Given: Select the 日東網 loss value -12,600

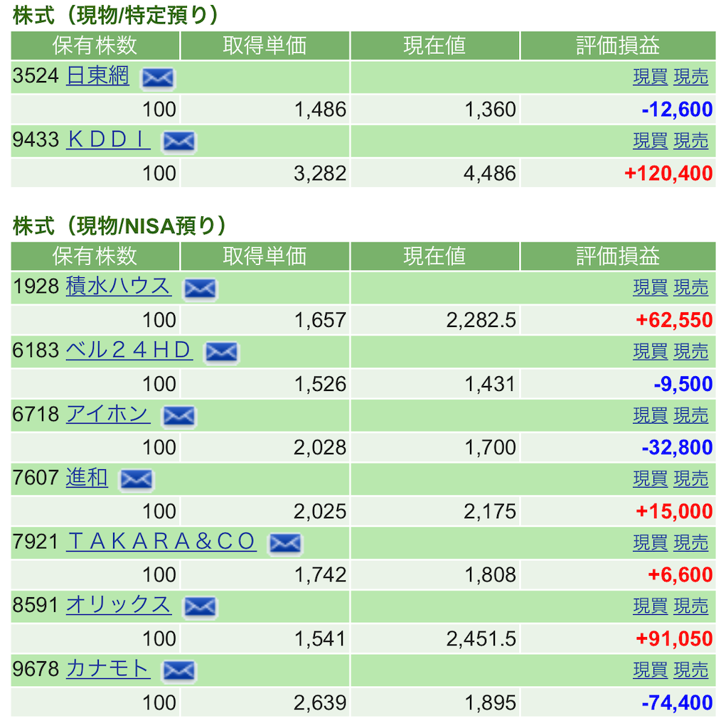Looking at the screenshot, I should (x=677, y=109).
